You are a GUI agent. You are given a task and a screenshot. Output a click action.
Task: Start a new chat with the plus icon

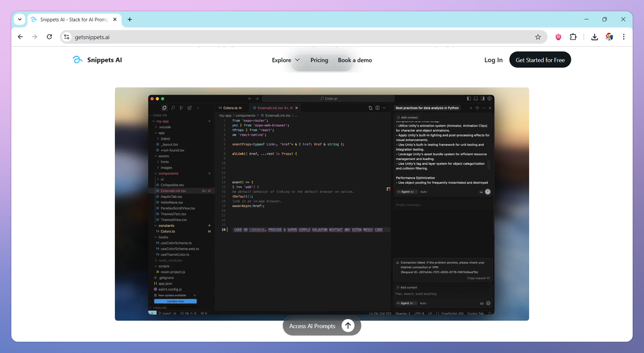[x=471, y=107]
